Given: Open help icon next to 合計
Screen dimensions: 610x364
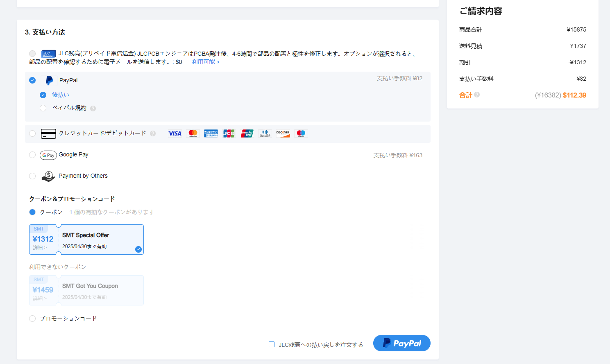Looking at the screenshot, I should pyautogui.click(x=477, y=95).
